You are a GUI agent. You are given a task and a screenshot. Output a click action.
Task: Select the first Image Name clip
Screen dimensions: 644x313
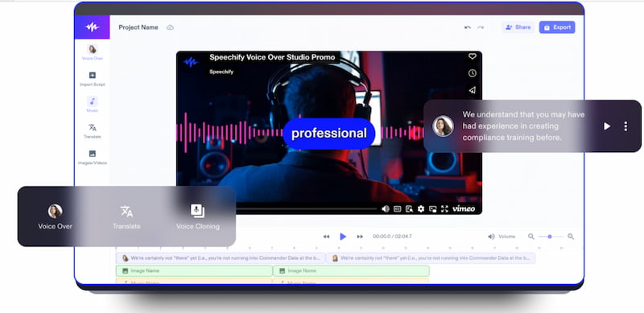(x=194, y=270)
